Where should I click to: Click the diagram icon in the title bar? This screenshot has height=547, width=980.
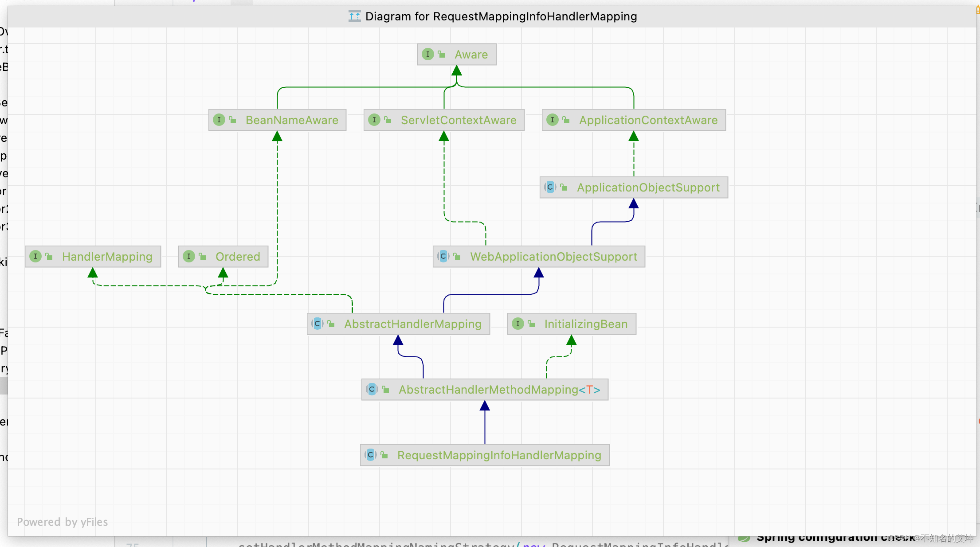[x=354, y=16]
